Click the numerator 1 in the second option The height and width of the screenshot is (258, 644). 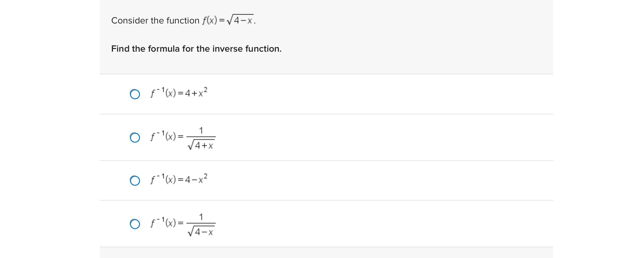(201, 130)
